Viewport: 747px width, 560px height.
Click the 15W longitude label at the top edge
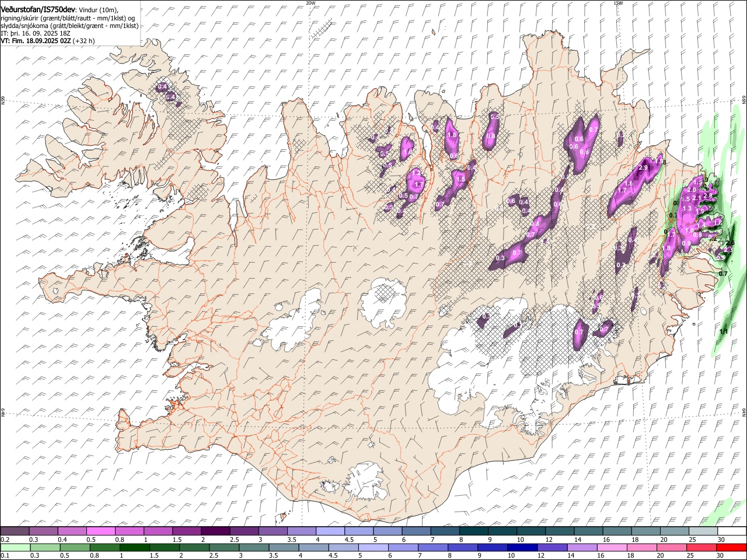(618, 3)
